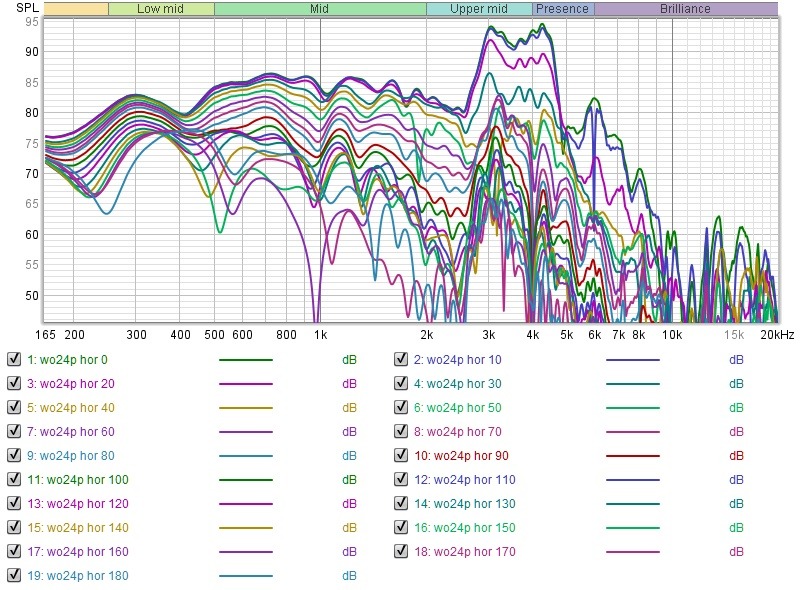Uncheck the 19: wo24p hor 180 checkbox
Viewport: 800px width, 590px height.
pos(14,575)
